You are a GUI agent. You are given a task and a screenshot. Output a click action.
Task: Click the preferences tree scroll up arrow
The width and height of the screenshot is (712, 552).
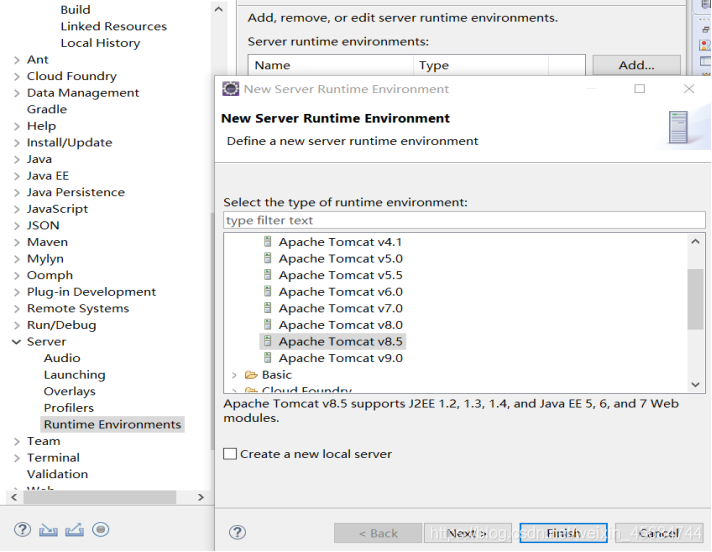tap(218, 9)
